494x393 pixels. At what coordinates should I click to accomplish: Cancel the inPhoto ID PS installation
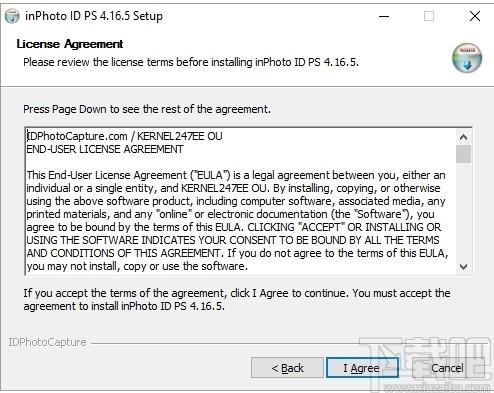pyautogui.click(x=447, y=368)
